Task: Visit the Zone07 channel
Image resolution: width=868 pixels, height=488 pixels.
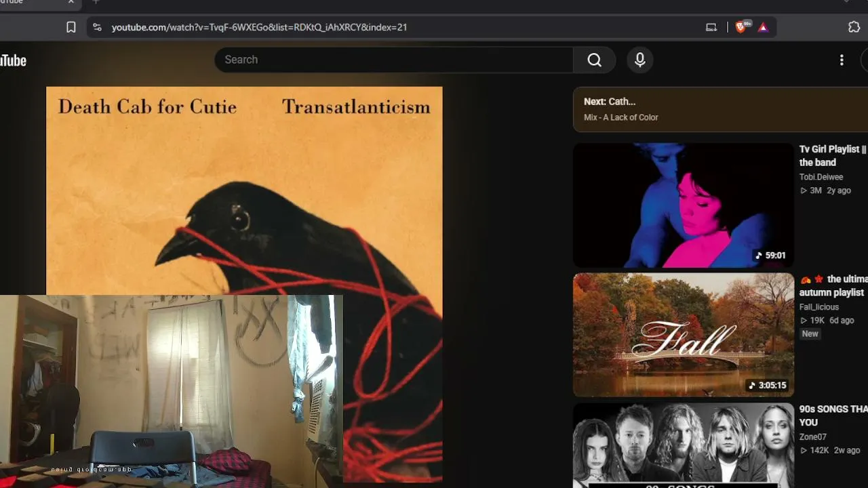Action: click(x=813, y=437)
